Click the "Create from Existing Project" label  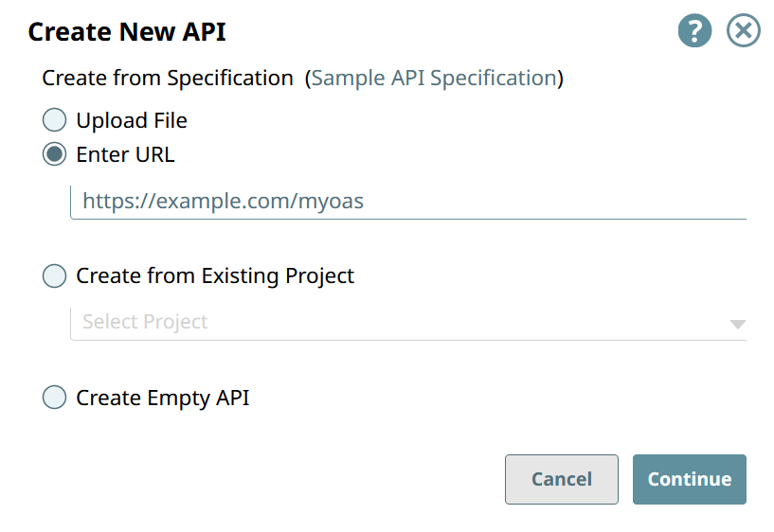pyautogui.click(x=215, y=275)
